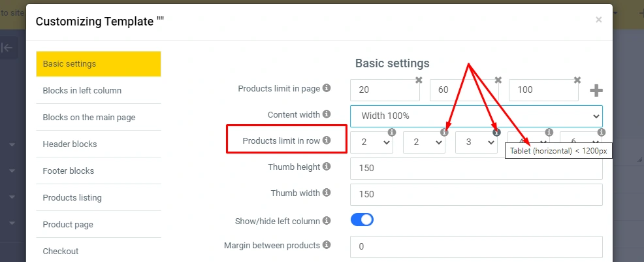Click info icon next to Thumb height
644x262 pixels.
click(327, 167)
